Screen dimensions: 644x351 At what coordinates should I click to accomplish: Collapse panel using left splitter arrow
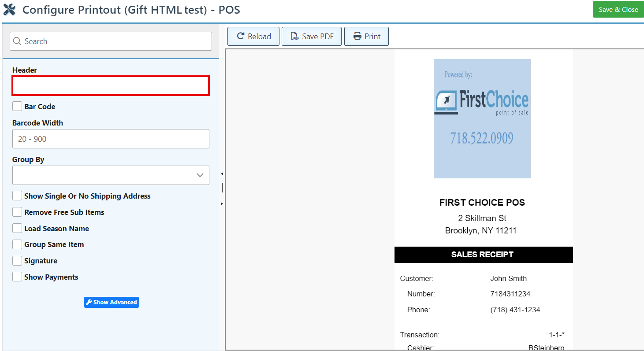(x=222, y=174)
